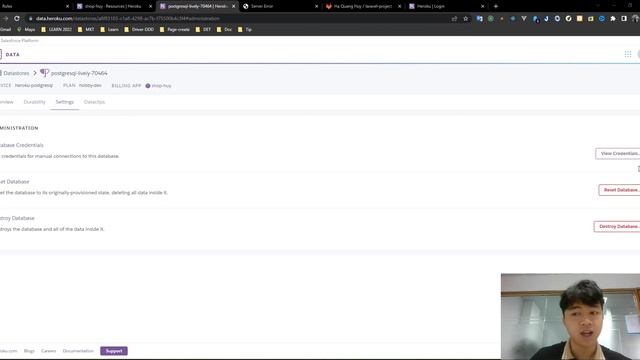Open the browser Extensions puzzle icon
The width and height of the screenshot is (640, 360).
(x=613, y=18)
